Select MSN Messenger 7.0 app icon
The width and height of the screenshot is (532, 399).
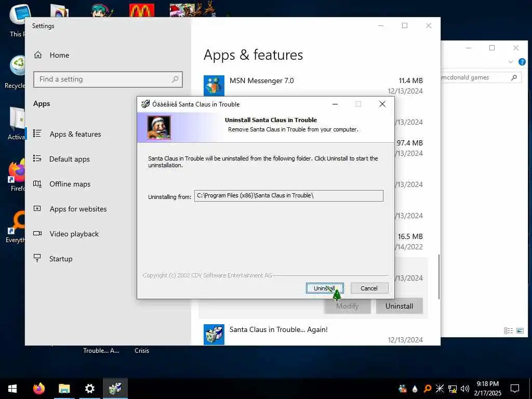[214, 86]
